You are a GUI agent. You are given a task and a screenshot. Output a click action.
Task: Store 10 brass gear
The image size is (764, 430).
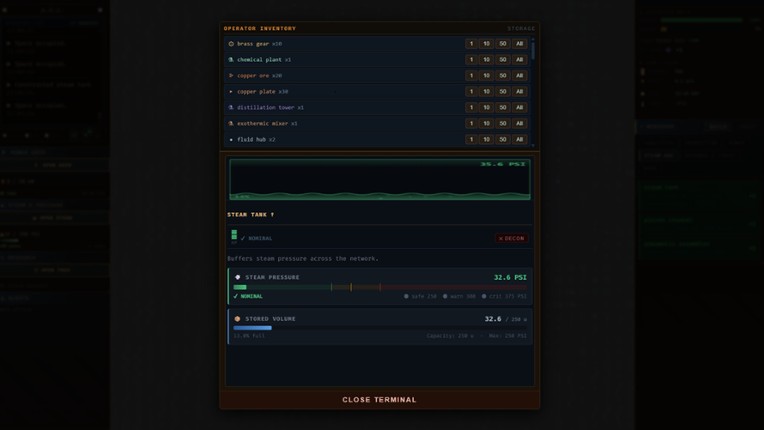coord(486,44)
